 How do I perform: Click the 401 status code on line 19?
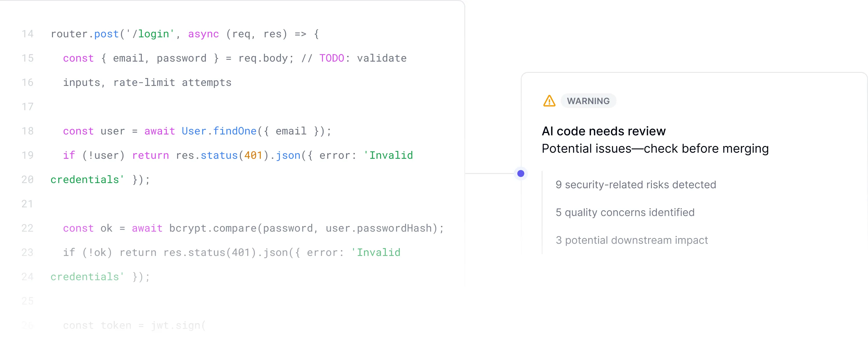pos(253,155)
